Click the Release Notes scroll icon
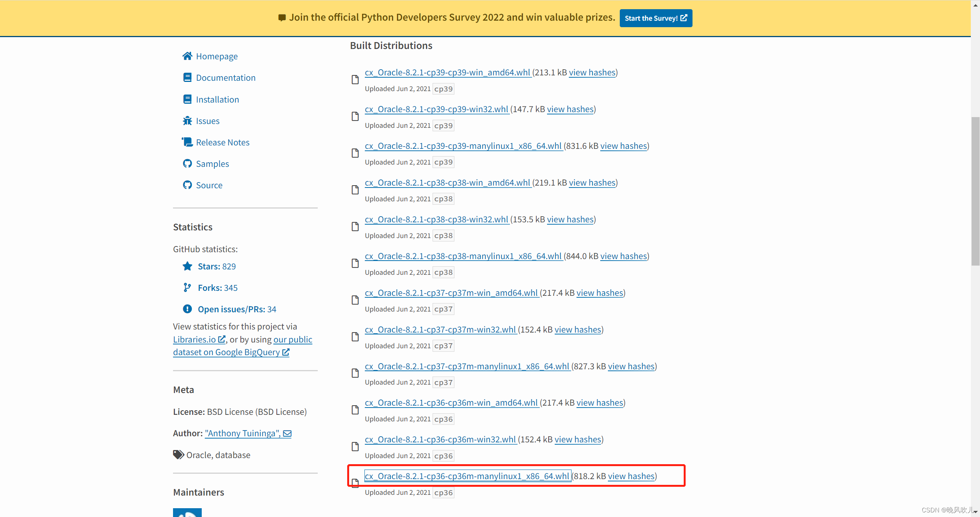This screenshot has height=517, width=980. [x=187, y=142]
